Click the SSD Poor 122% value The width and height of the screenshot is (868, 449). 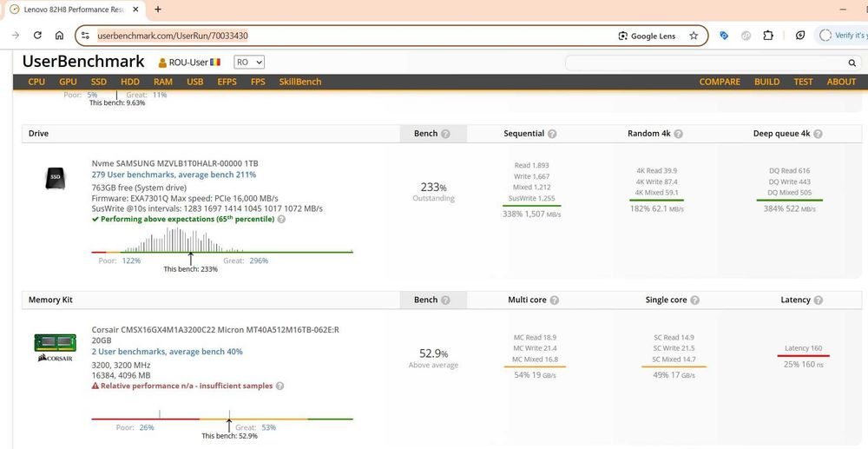coord(131,261)
